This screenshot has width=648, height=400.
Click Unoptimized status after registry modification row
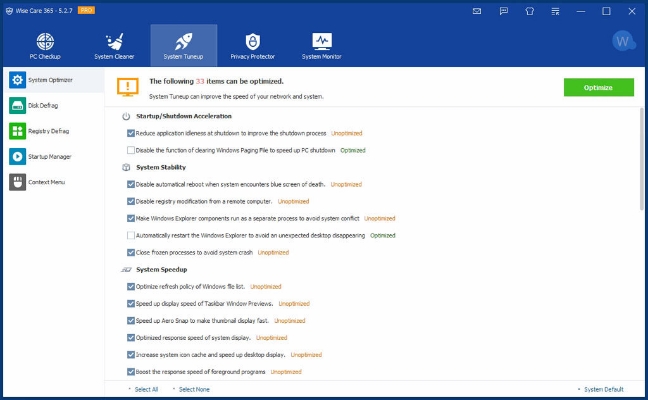pyautogui.click(x=293, y=201)
